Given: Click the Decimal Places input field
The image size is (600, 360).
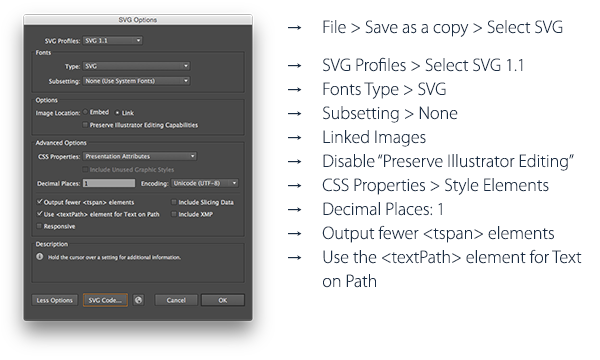Looking at the screenshot, I should pyautogui.click(x=109, y=184).
